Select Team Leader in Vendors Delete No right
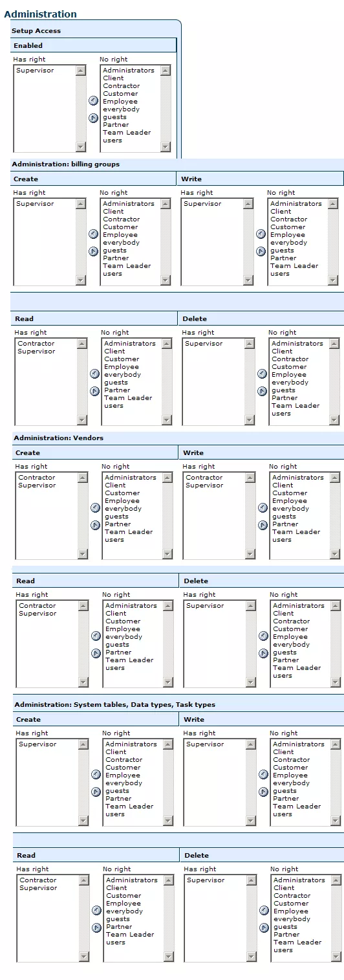Viewport: 344px width, 980px height. 297,668
